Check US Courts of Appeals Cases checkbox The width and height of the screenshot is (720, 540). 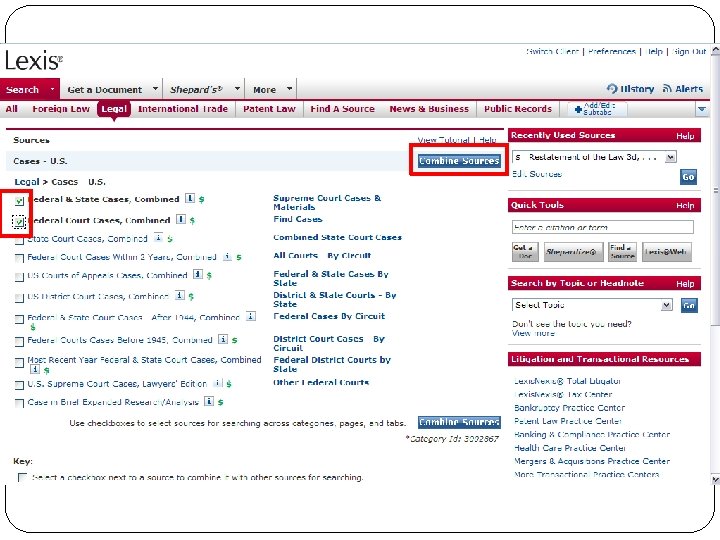[19, 277]
